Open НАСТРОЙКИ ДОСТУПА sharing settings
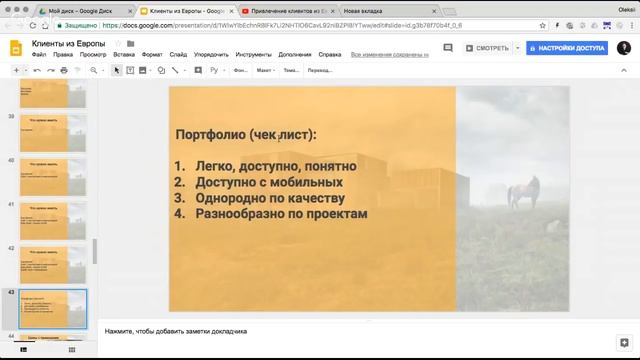Viewport: 640px width, 360px height. [x=567, y=48]
